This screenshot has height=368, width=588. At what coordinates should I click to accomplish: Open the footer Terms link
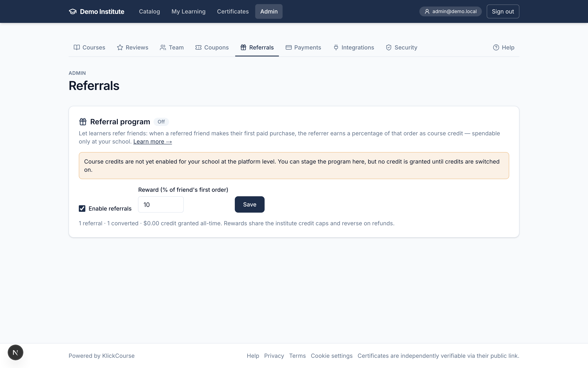pos(297,356)
